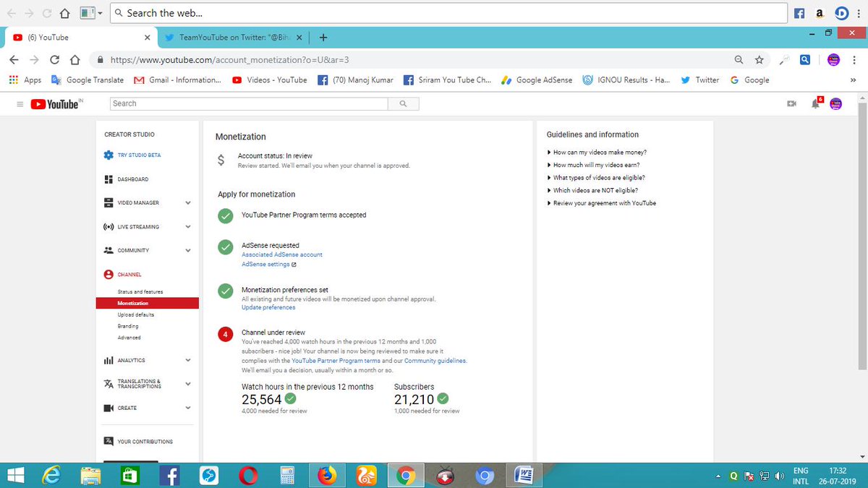Open Windows Store from the taskbar
Image resolution: width=868 pixels, height=488 pixels.
(129, 476)
